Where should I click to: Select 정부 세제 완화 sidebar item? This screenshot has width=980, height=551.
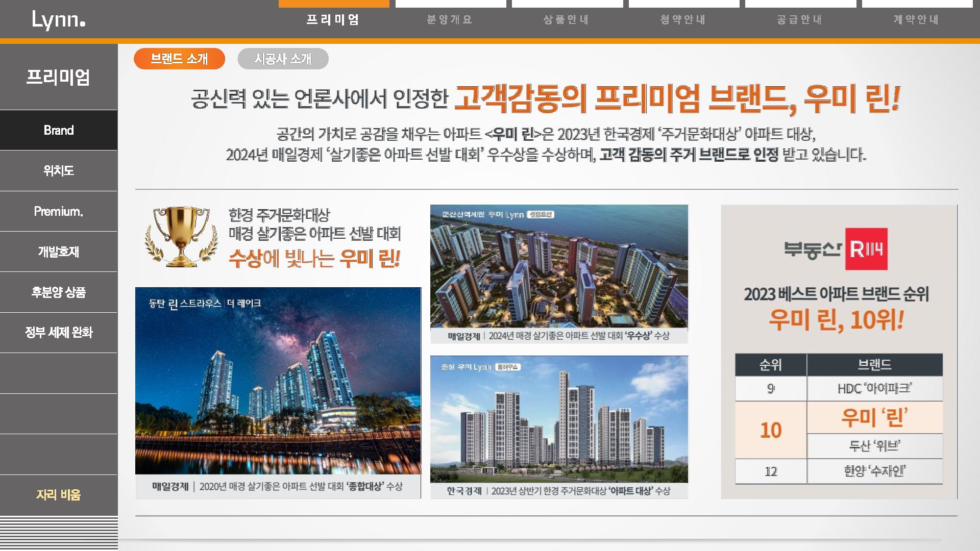[x=59, y=333]
